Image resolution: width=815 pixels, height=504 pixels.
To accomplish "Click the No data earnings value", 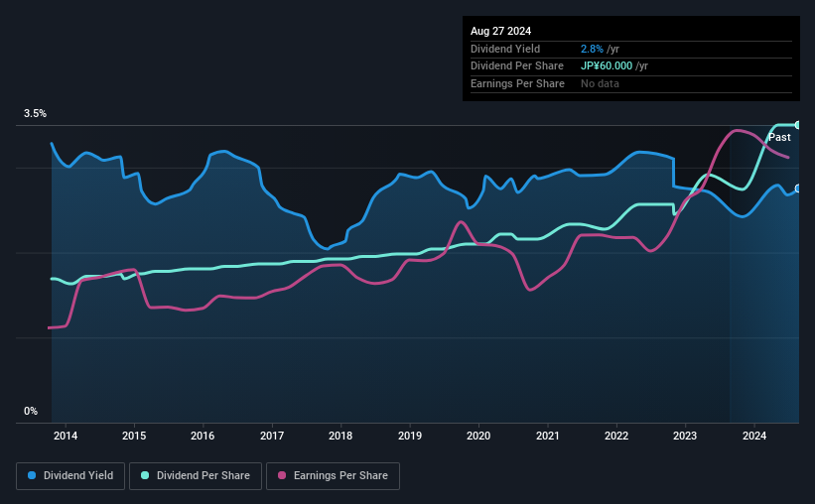I will (600, 83).
